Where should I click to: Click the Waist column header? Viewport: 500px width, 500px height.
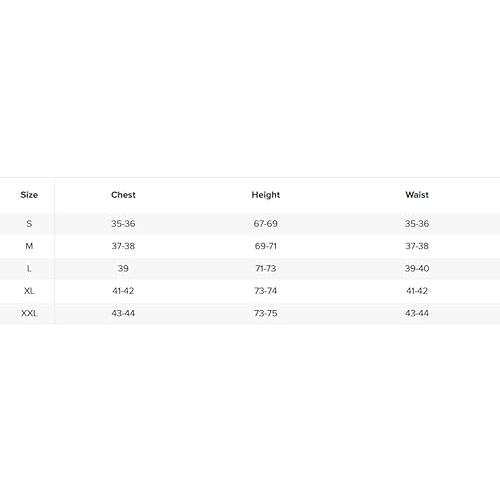[x=417, y=195]
